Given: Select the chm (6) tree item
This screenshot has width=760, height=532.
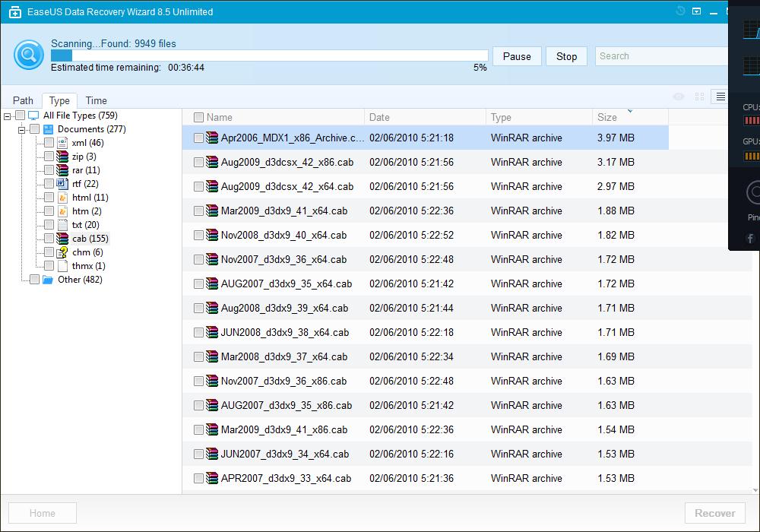Looking at the screenshot, I should (x=87, y=252).
